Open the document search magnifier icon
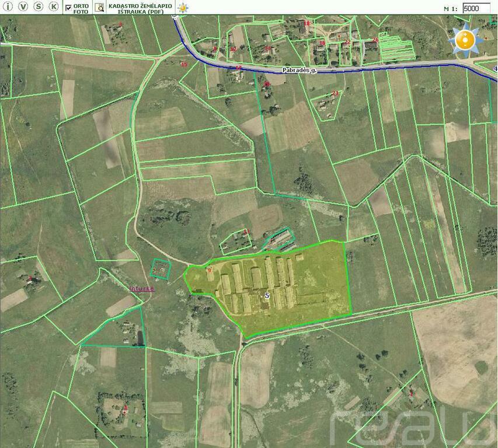The height and width of the screenshot is (448, 498). (x=99, y=8)
